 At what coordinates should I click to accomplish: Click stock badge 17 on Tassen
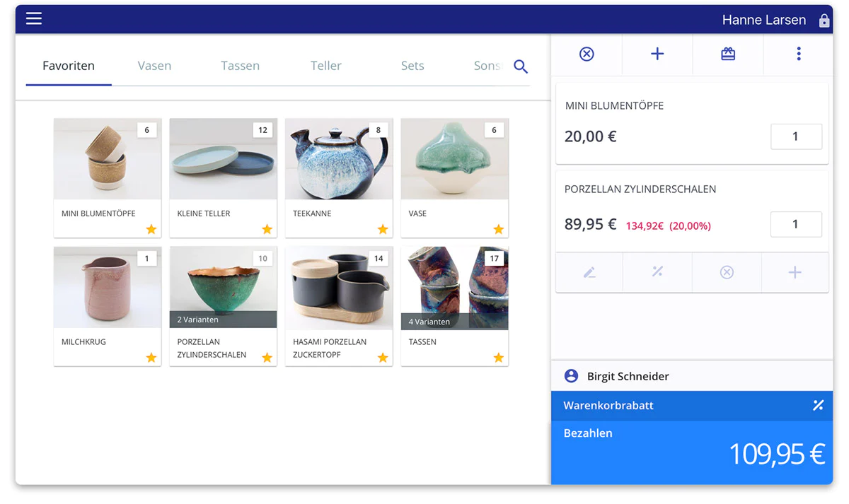(x=494, y=259)
